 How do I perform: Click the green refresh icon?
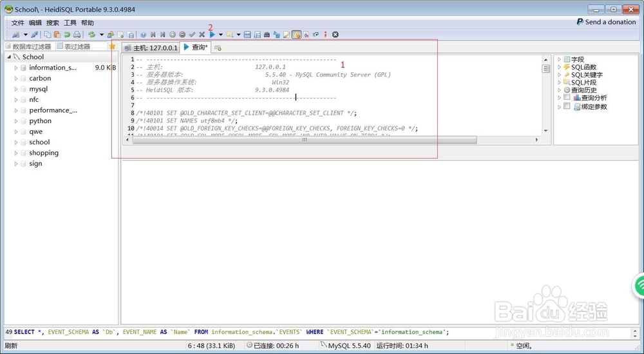(x=91, y=35)
